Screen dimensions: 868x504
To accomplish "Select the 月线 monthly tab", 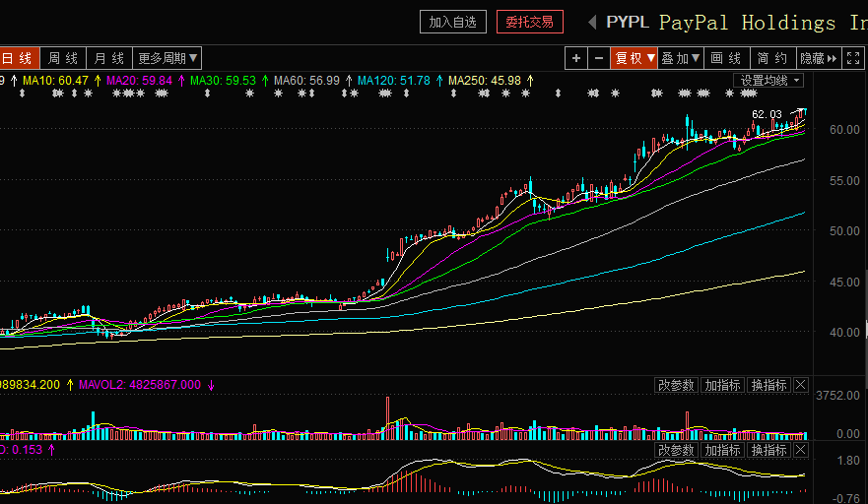I will (109, 58).
